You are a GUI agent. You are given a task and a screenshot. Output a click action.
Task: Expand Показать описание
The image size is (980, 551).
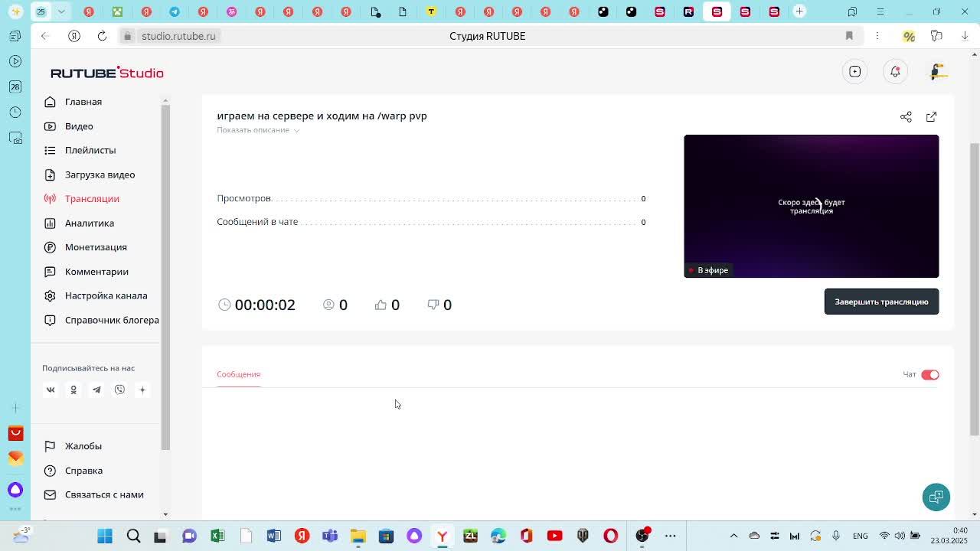[x=258, y=130]
